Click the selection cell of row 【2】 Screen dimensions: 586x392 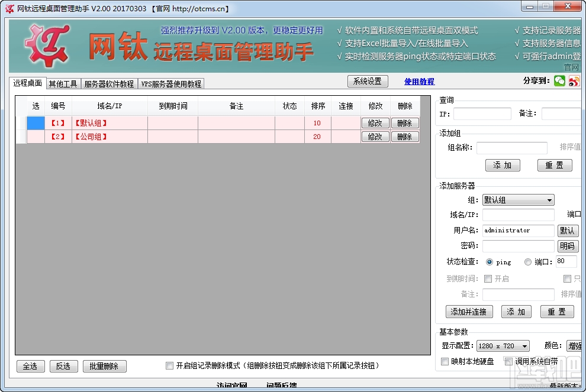tap(36, 137)
